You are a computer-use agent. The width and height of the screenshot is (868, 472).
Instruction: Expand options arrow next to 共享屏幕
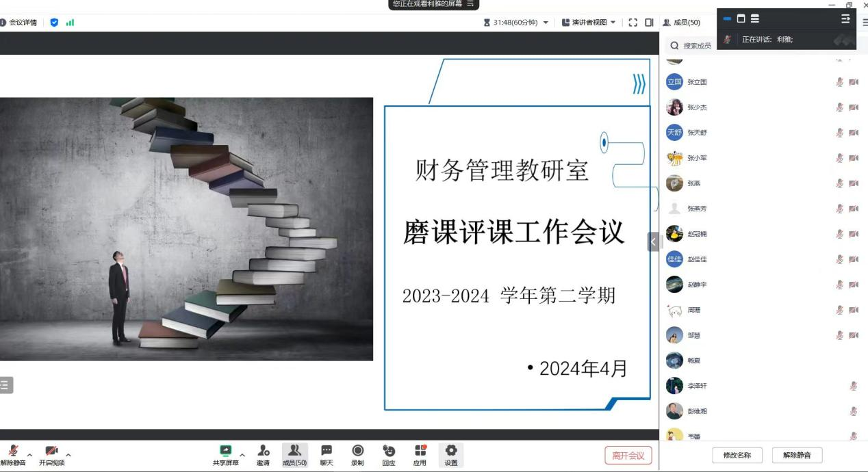[242, 454]
